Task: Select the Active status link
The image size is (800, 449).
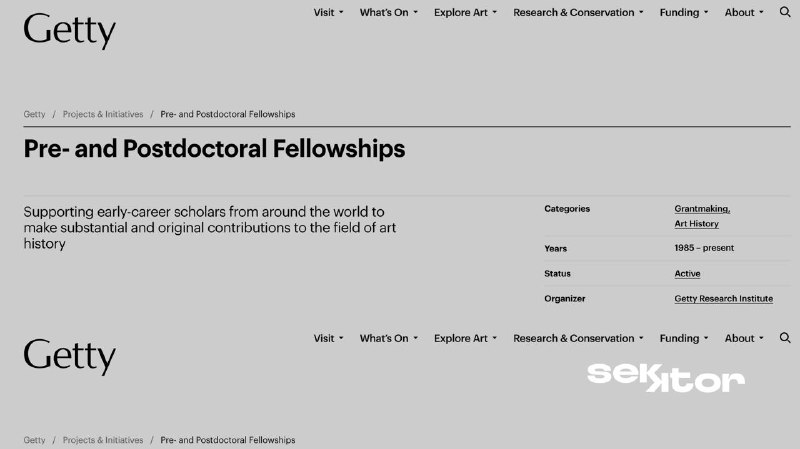Action: click(x=687, y=273)
